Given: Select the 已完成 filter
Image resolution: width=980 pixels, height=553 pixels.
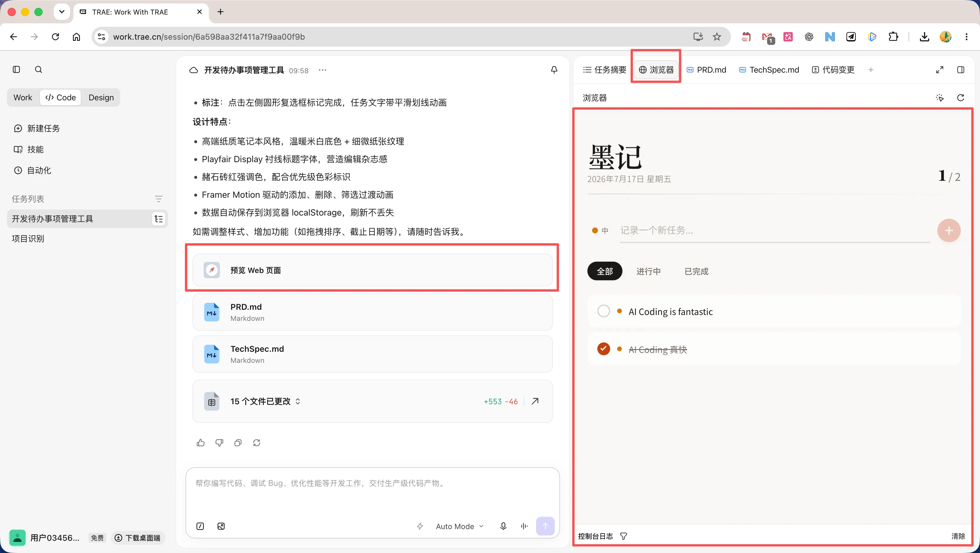Looking at the screenshot, I should click(696, 271).
